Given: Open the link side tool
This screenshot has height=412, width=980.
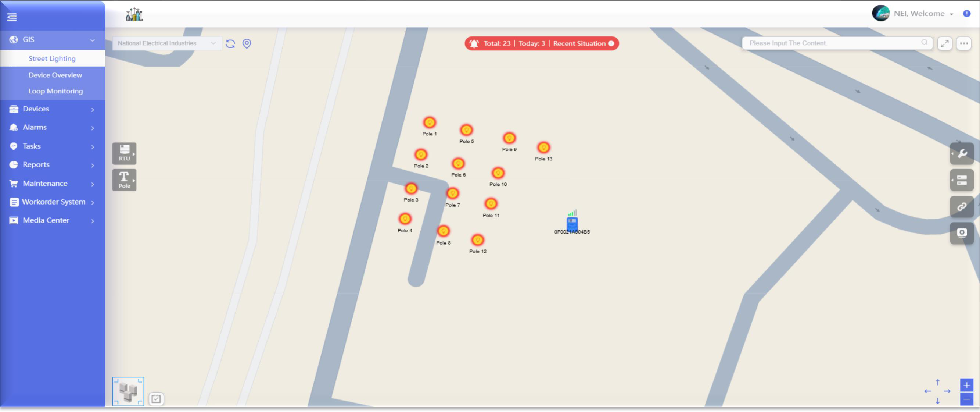Looking at the screenshot, I should (x=962, y=206).
